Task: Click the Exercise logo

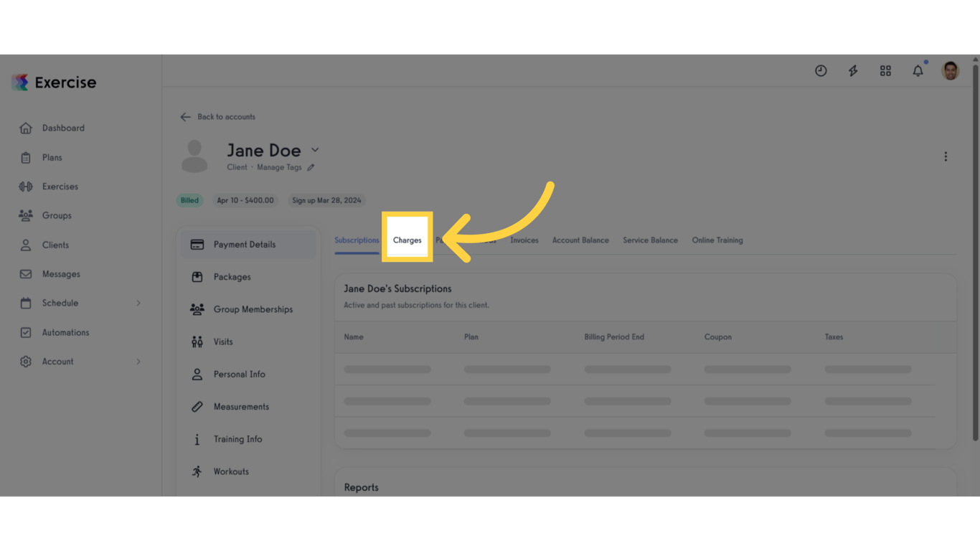Action: (x=54, y=83)
